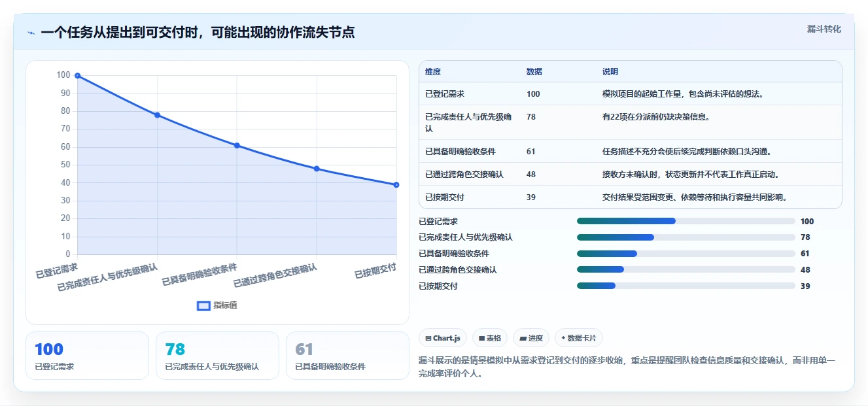Click the chart data point at value 39
Image resolution: width=868 pixels, height=406 pixels.
pyautogui.click(x=396, y=185)
